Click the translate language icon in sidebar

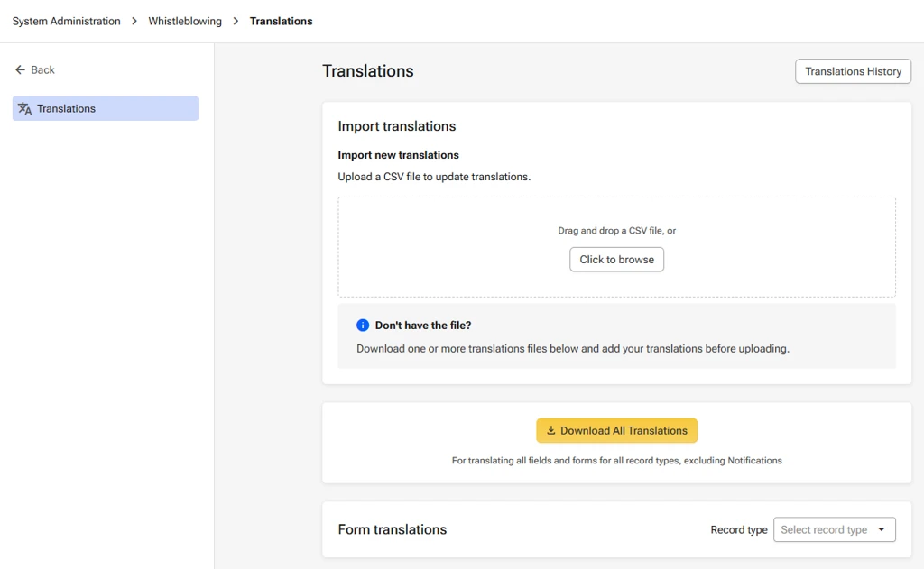(24, 108)
